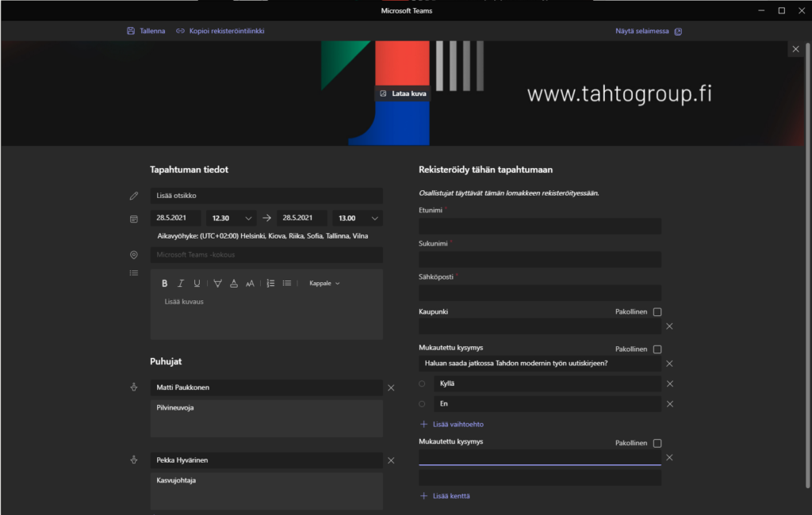Viewport: 812px width, 515px height.
Task: Select the Kyllä radio option
Action: pos(422,383)
